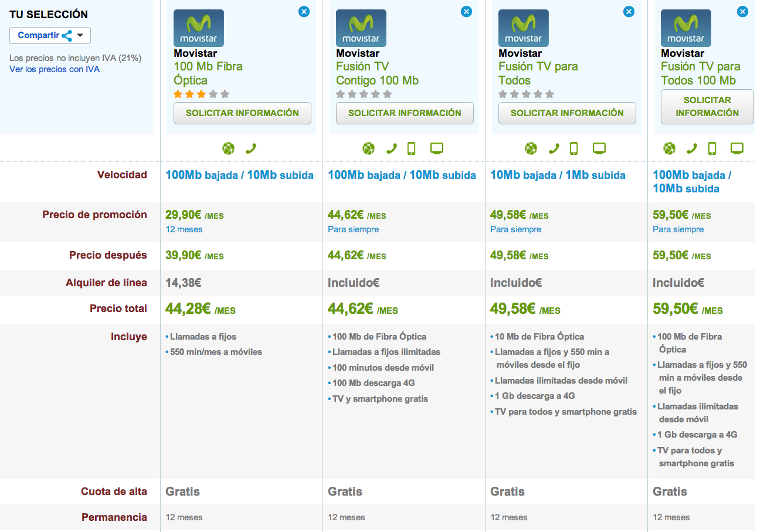Click Movistar logo of Fusión TV para Todos 100 Mb
The image size is (757, 532).
coord(686,28)
